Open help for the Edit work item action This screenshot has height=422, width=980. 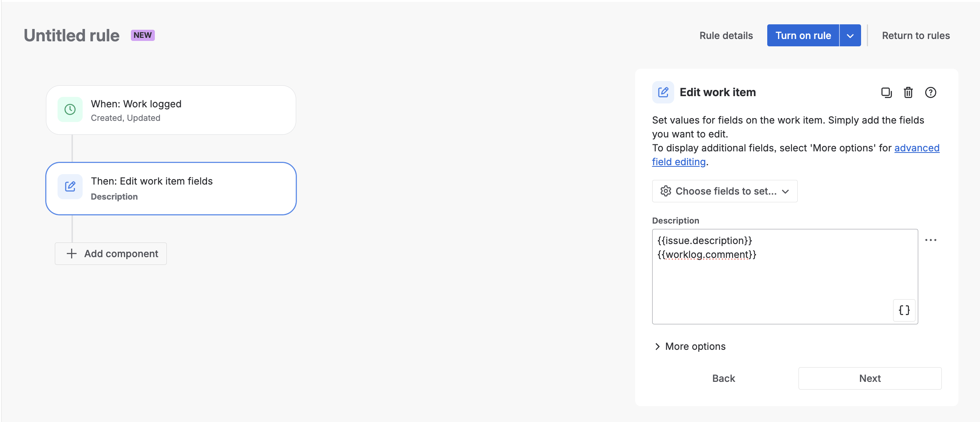coord(931,93)
